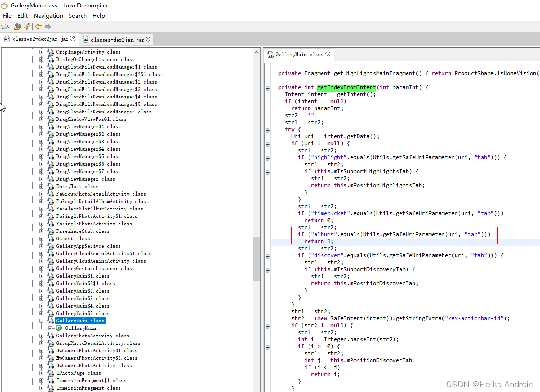The height and width of the screenshot is (392, 540).
Task: Click the green GalleryMain class icon
Action: [x=59, y=328]
